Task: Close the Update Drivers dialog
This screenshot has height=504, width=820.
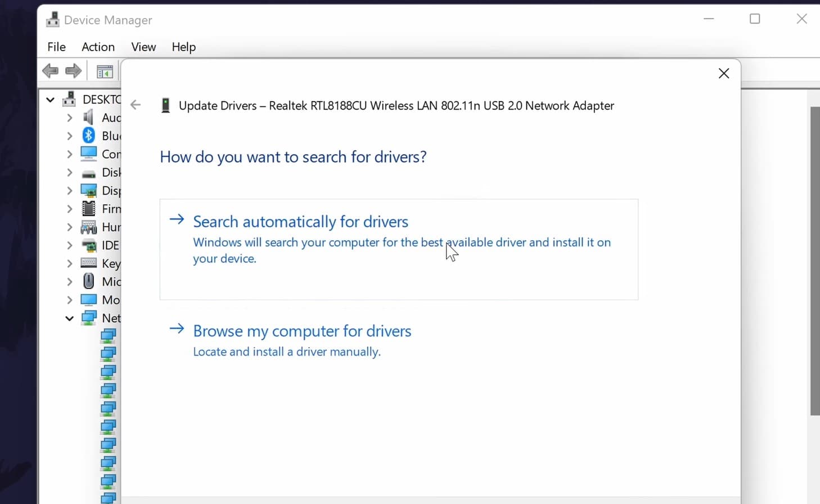Action: pyautogui.click(x=724, y=74)
